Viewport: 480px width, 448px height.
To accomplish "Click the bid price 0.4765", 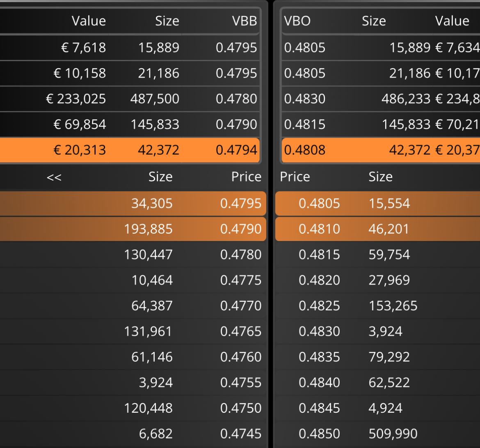I will pos(240,331).
